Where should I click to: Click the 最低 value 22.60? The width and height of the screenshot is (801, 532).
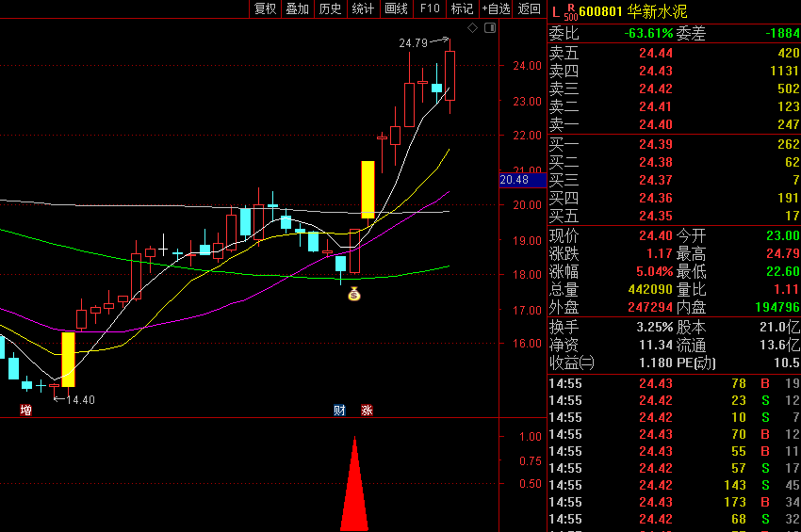pos(783,271)
